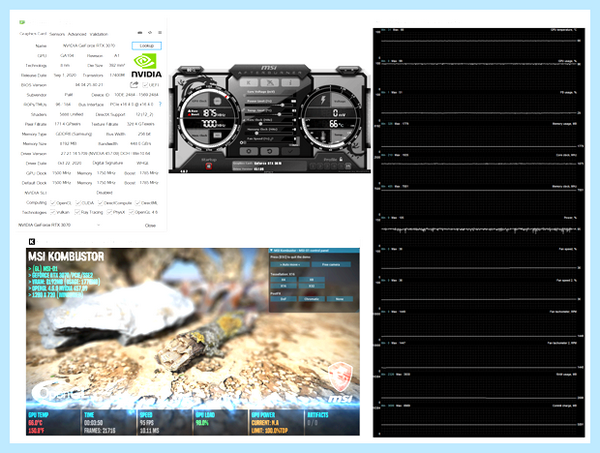
Task: Set tessellation to X8 in Kombustor
Action: [311, 280]
